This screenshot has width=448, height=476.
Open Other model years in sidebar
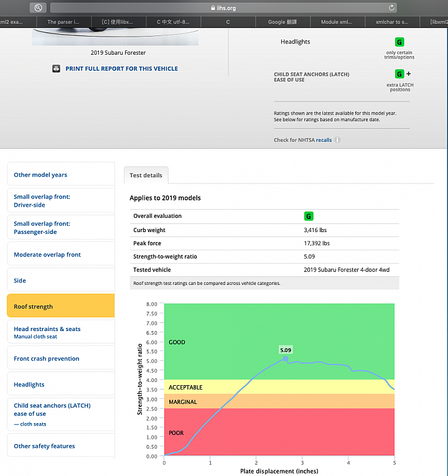(x=61, y=175)
